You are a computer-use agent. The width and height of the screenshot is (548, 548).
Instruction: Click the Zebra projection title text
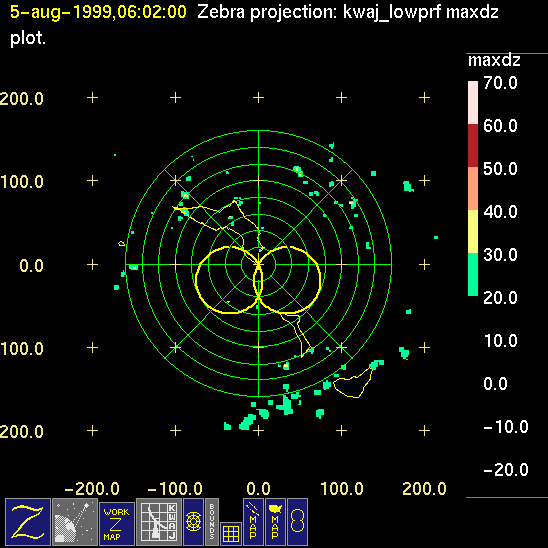348,13
